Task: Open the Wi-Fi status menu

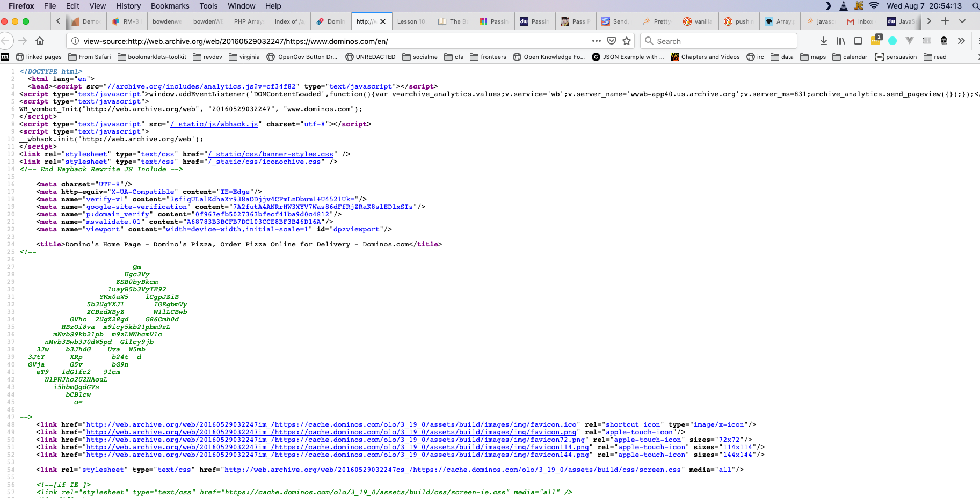Action: 874,6
